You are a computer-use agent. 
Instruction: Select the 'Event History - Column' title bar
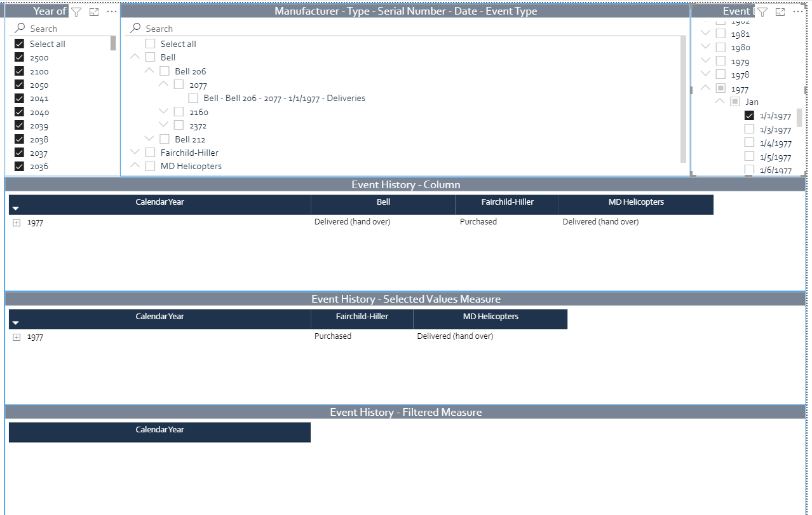(x=405, y=184)
